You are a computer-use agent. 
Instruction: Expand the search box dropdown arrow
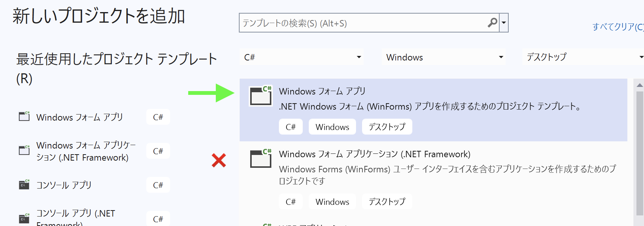tap(504, 23)
